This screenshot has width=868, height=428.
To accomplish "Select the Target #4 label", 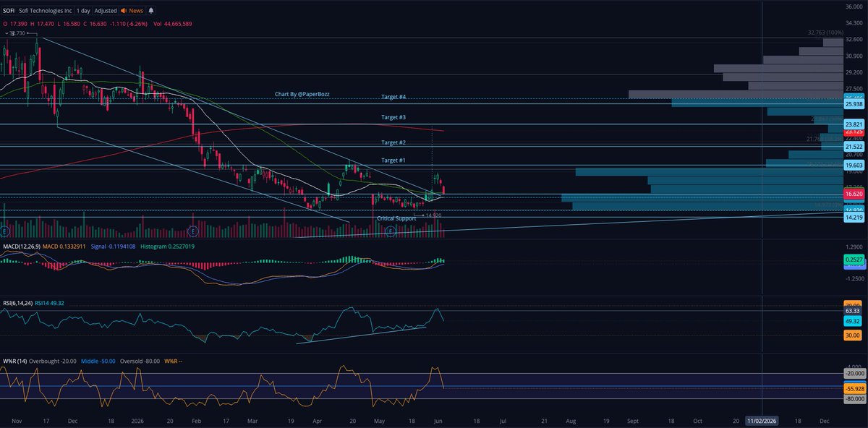I will [x=393, y=97].
